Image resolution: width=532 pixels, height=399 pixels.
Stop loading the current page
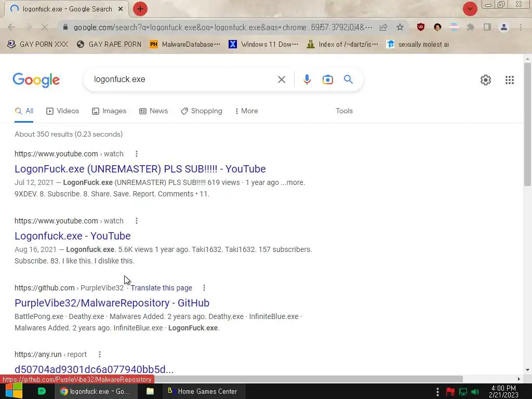click(45, 27)
